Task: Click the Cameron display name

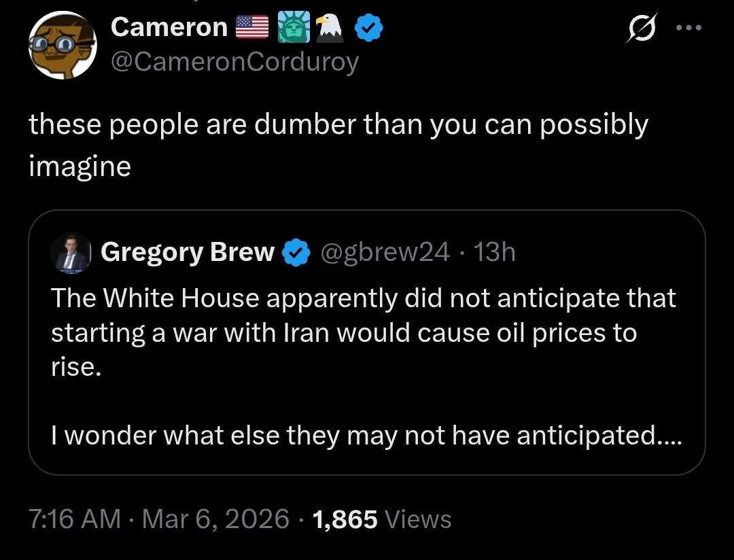Action: click(x=169, y=27)
